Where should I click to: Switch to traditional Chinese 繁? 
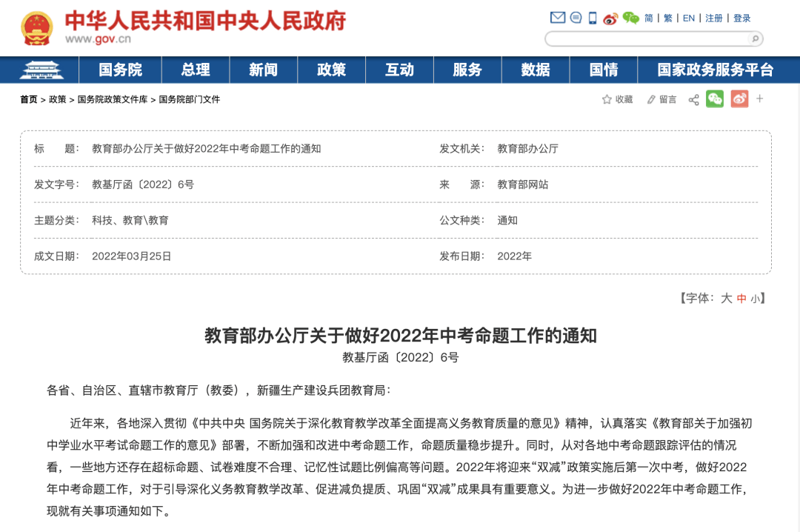[x=668, y=19]
